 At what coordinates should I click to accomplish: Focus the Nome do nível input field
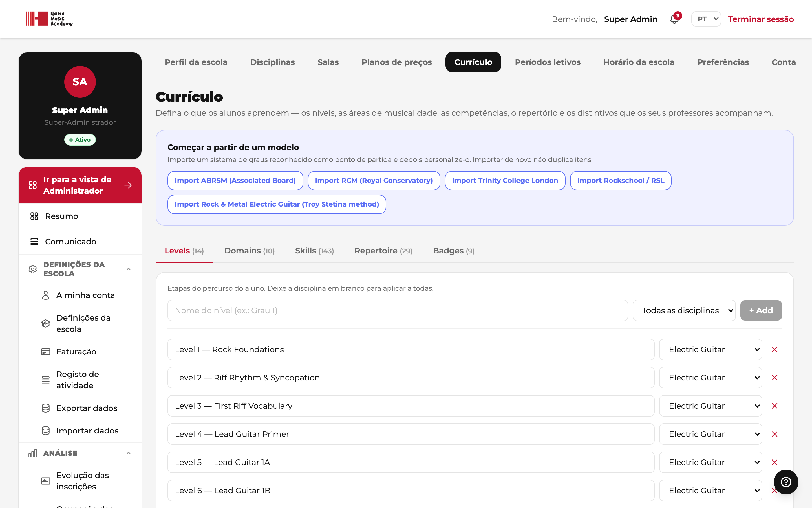398,310
